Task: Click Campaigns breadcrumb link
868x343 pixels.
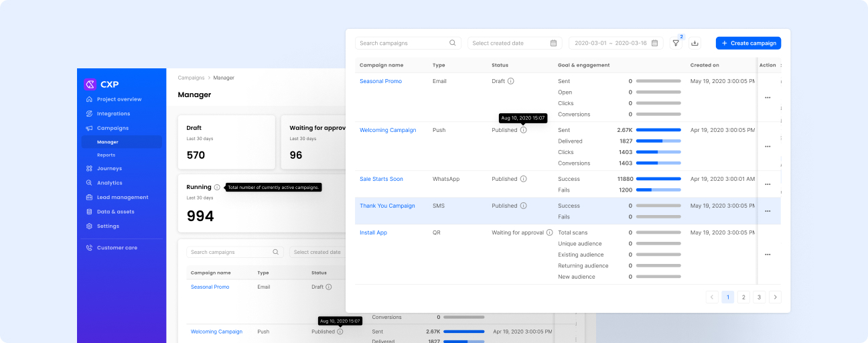Action: pyautogui.click(x=191, y=78)
